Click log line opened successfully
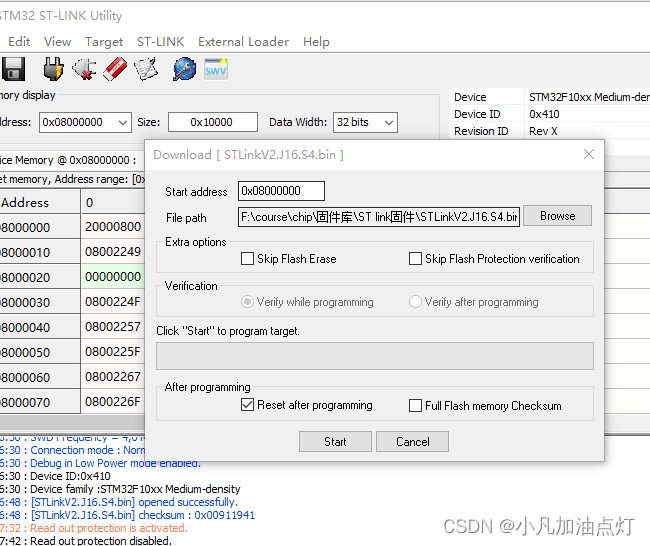Screen dimensions: 650x546 pos(119,502)
